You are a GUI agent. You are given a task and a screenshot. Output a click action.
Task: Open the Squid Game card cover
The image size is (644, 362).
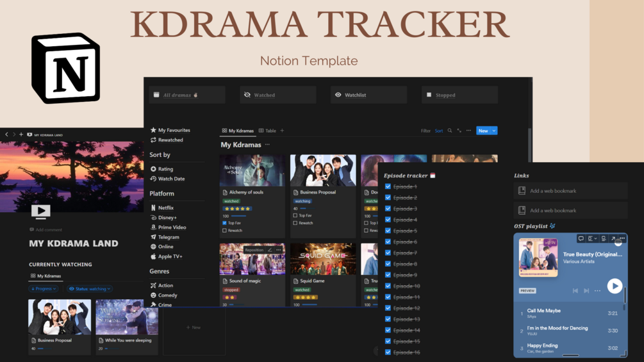tap(323, 259)
